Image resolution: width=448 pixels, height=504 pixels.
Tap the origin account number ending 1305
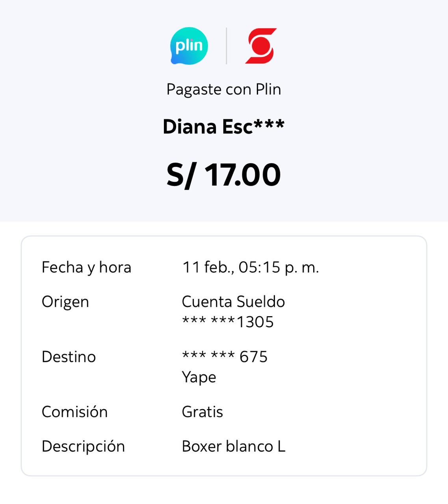click(x=228, y=322)
